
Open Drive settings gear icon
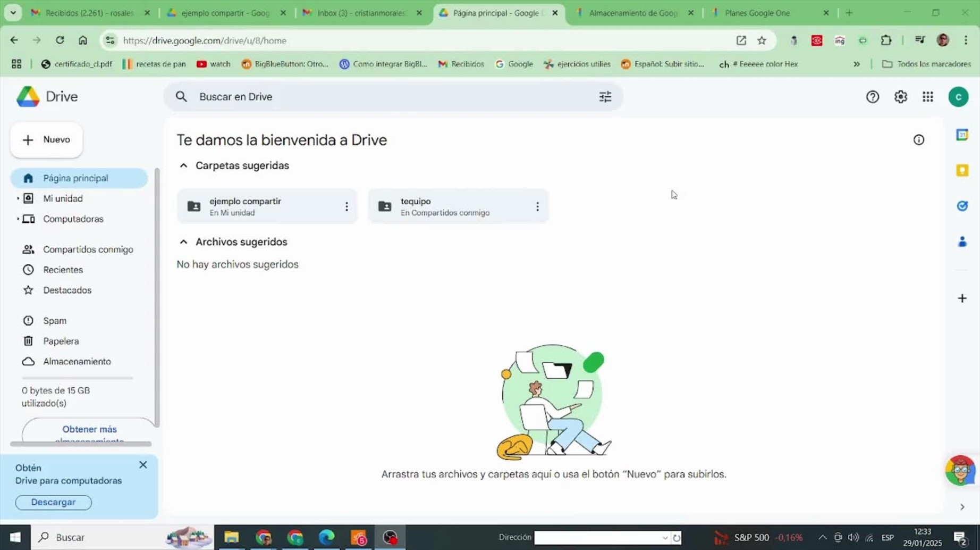coord(900,97)
